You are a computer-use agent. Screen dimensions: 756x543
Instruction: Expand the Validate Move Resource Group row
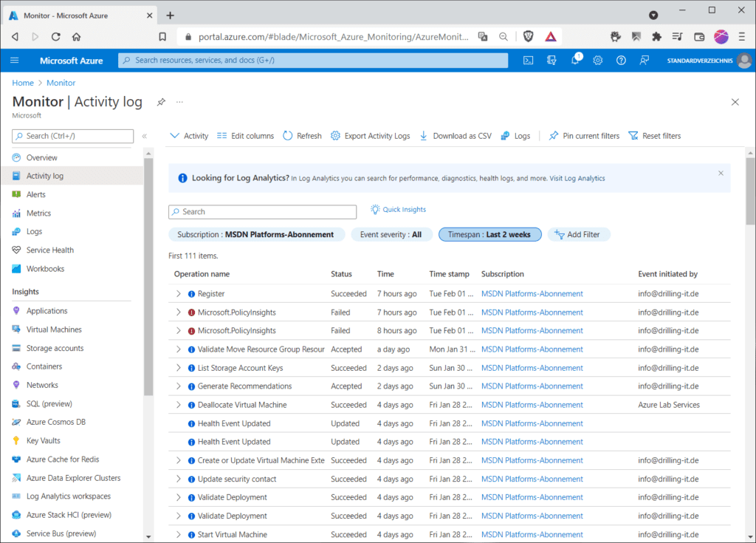tap(179, 349)
